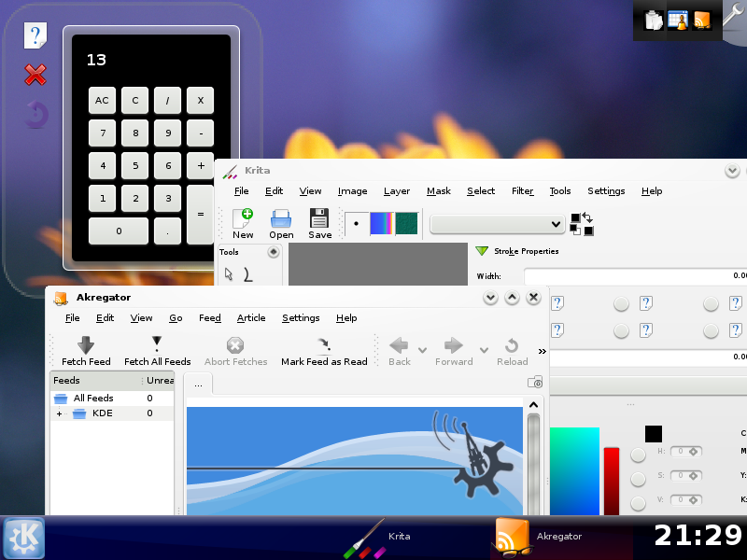Open the KDE K menu launcher
Viewport: 747px width, 560px height.
point(23,539)
